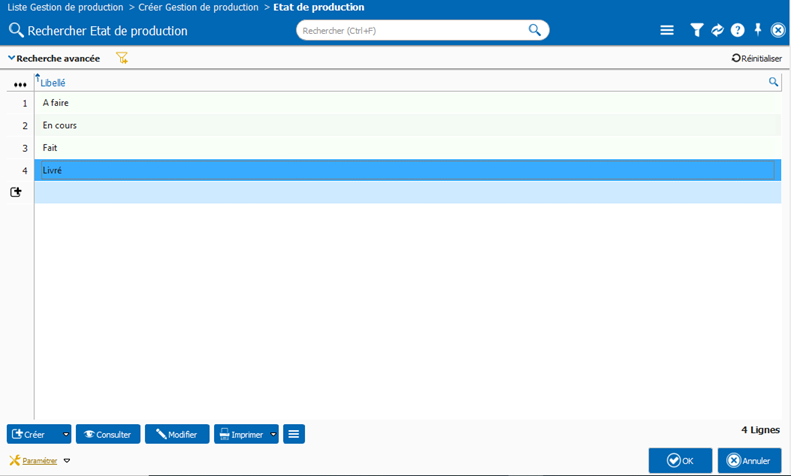Image resolution: width=791 pixels, height=476 pixels.
Task: Clear filter icon next to Recherche avancée
Action: pyautogui.click(x=122, y=58)
